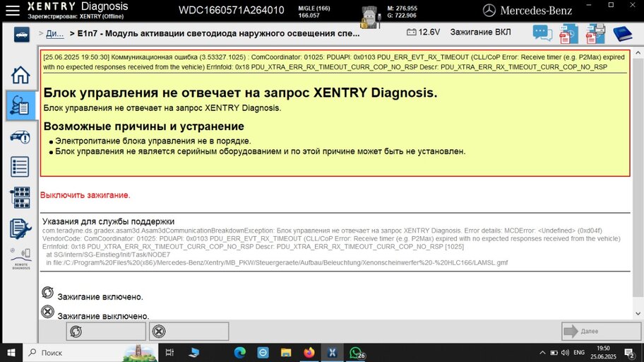Click the 'Зажигание включено' refresh icon
The image size is (644, 362).
pyautogui.click(x=47, y=293)
